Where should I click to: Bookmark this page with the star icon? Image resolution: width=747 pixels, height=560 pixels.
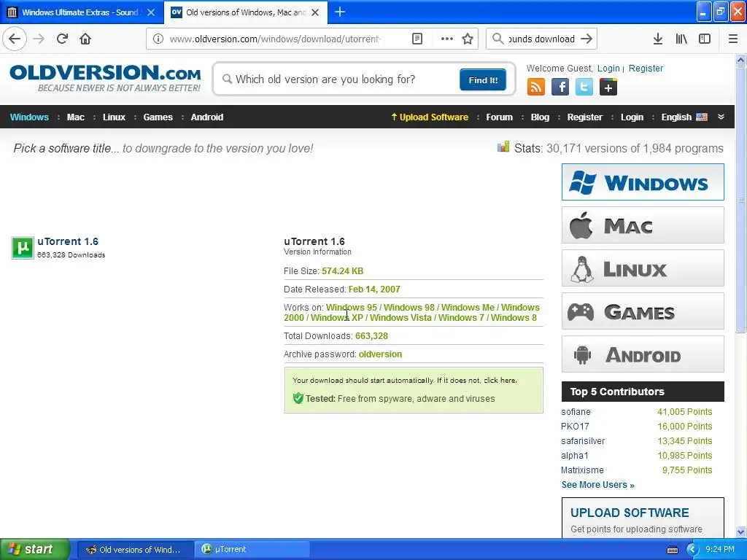[468, 39]
